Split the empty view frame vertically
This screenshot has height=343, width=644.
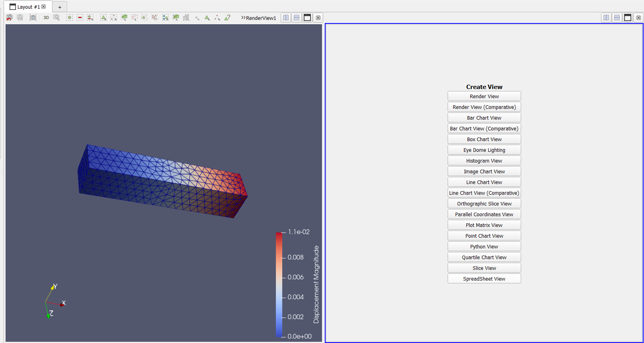[617, 17]
